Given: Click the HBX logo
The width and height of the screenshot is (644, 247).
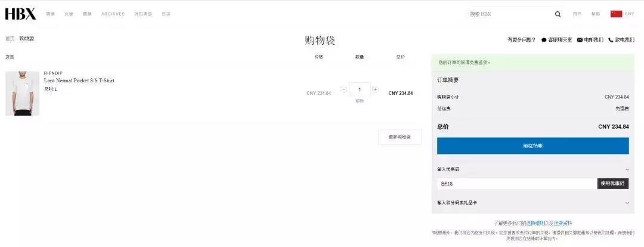Looking at the screenshot, I should coord(20,14).
